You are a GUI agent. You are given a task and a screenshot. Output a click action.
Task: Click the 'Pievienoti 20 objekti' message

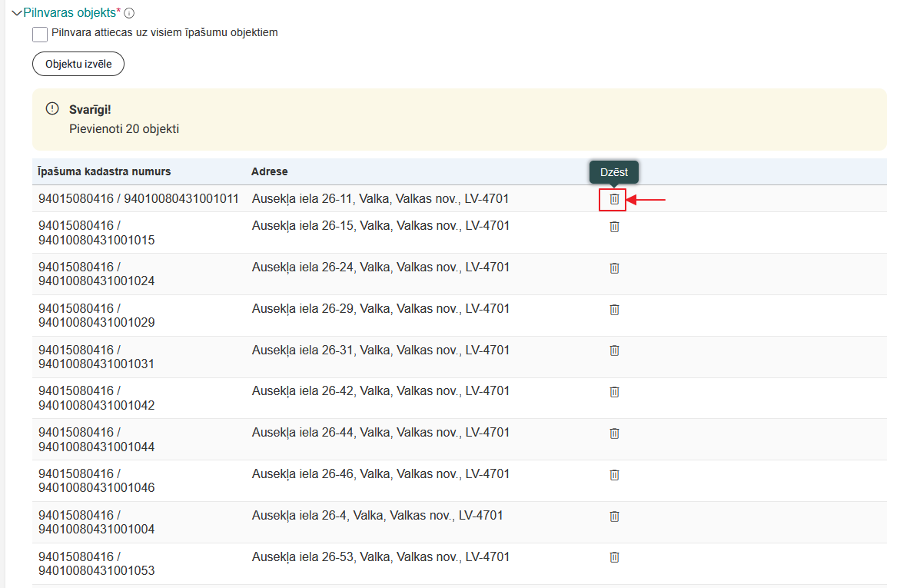pos(124,129)
